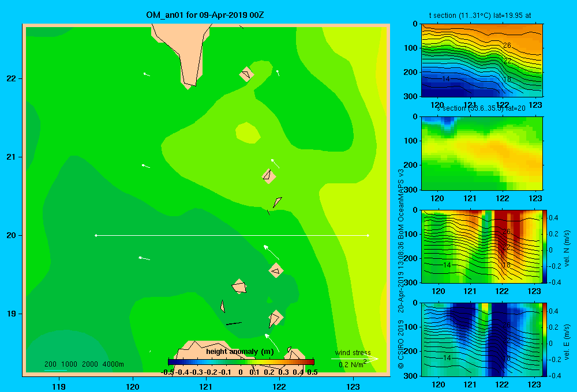Screen dimensions: 577x392
Task: Click the plot title OM_an01 for 09-Apr-2019 00Z
Action: 205,16
